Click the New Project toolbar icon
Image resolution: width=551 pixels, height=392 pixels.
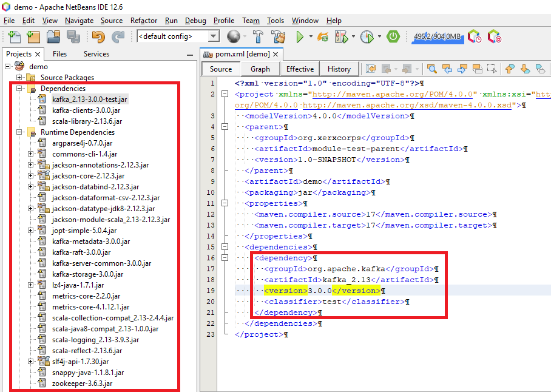click(x=33, y=36)
